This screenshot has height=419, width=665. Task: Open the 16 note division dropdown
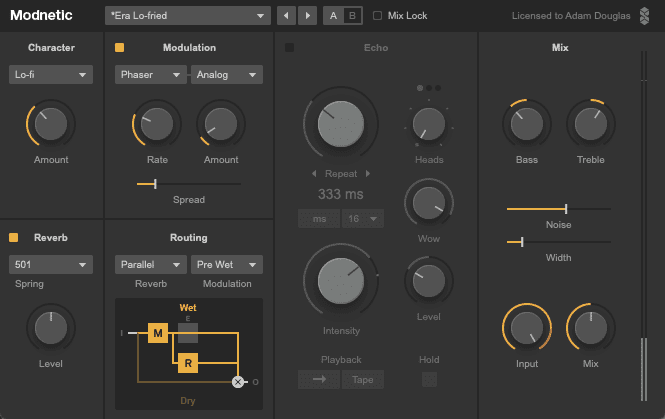(363, 218)
